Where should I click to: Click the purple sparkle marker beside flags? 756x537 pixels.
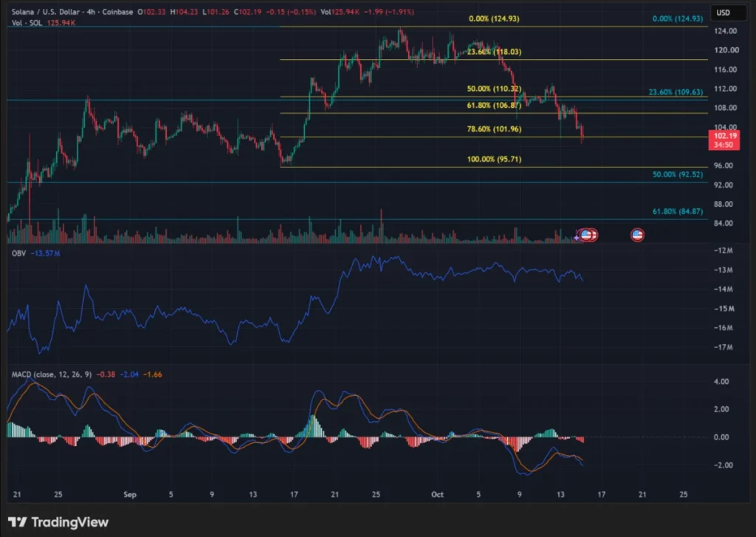point(577,238)
